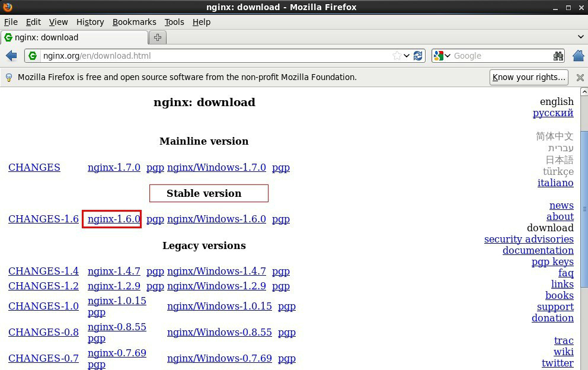Open the news sidebar link

coord(561,205)
